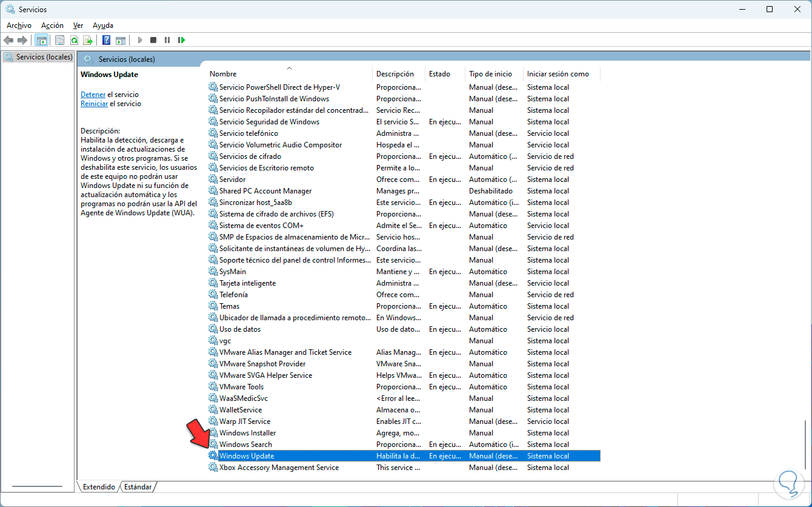Click the Start Service play icon
812x507 pixels.
click(x=139, y=40)
